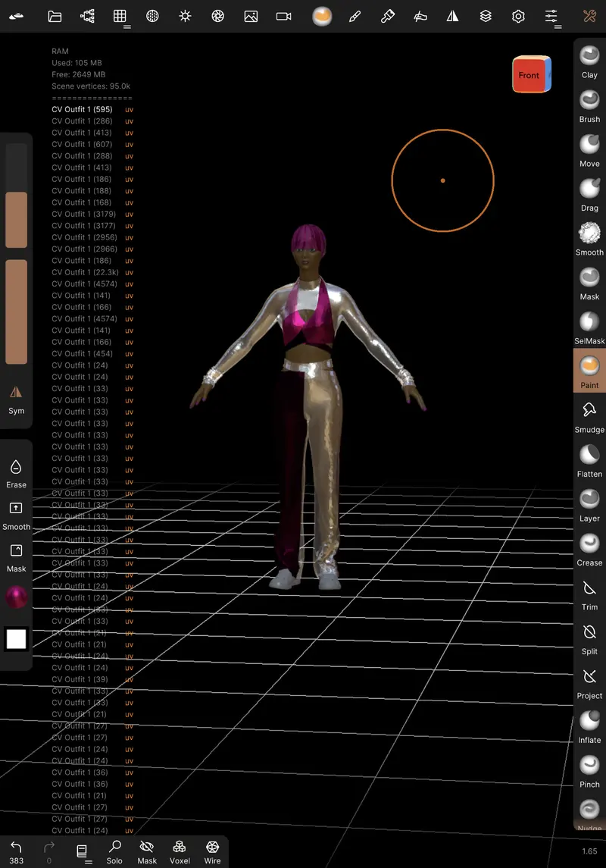Open the logo menu at top left
The width and height of the screenshot is (606, 868).
[x=17, y=16]
